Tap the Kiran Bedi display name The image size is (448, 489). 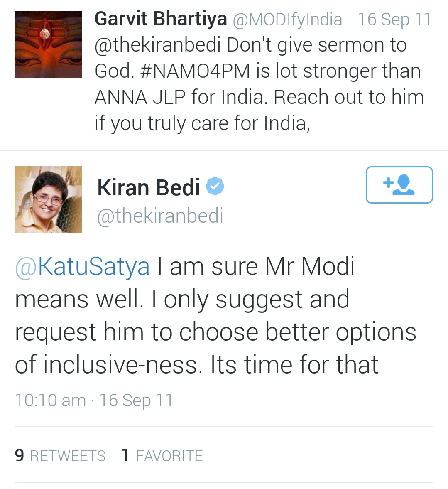click(148, 187)
